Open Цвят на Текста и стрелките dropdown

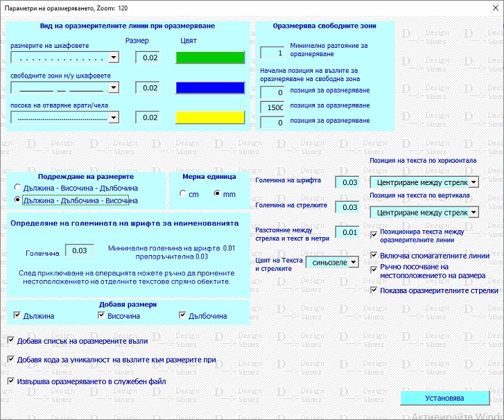tap(354, 262)
